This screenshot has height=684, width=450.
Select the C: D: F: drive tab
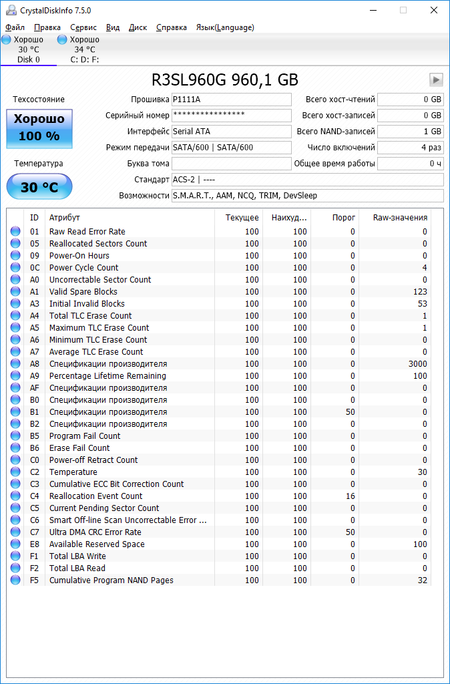point(85,49)
